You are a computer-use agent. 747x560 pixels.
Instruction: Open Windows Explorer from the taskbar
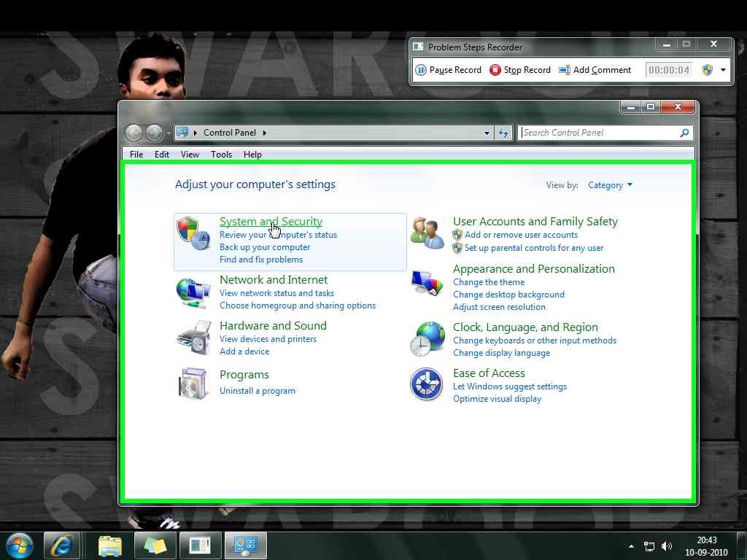(x=109, y=545)
